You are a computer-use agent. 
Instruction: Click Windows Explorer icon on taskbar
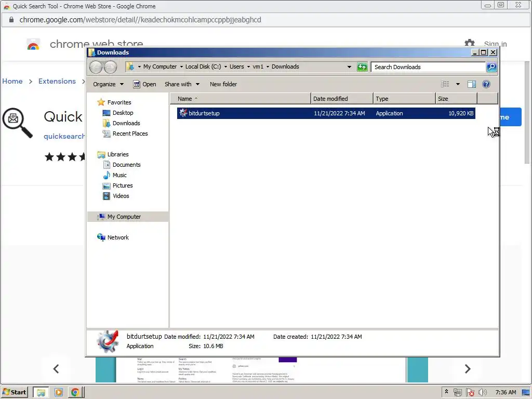click(41, 393)
